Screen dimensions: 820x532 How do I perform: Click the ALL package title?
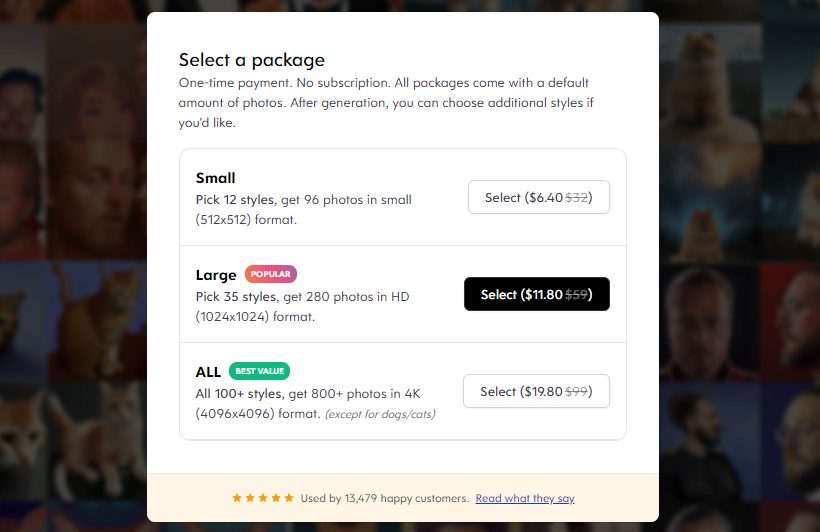[208, 372]
